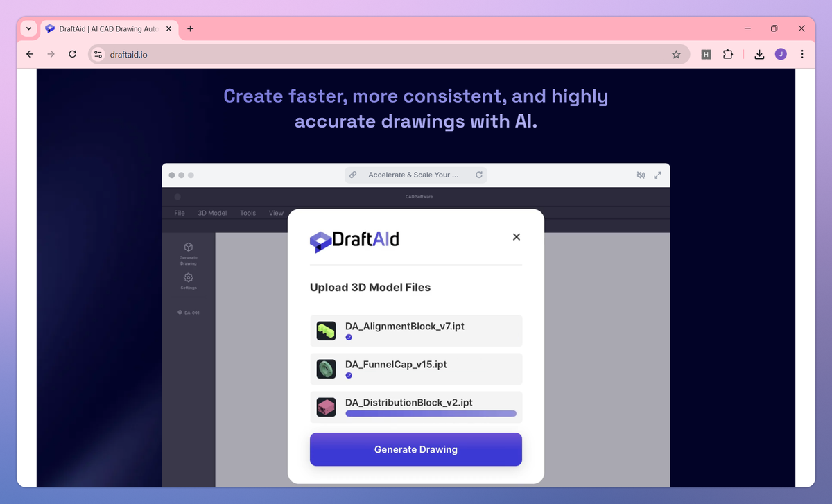Select the Generate Drawing cube icon in sidebar
Viewport: 832px width, 504px height.
(188, 247)
